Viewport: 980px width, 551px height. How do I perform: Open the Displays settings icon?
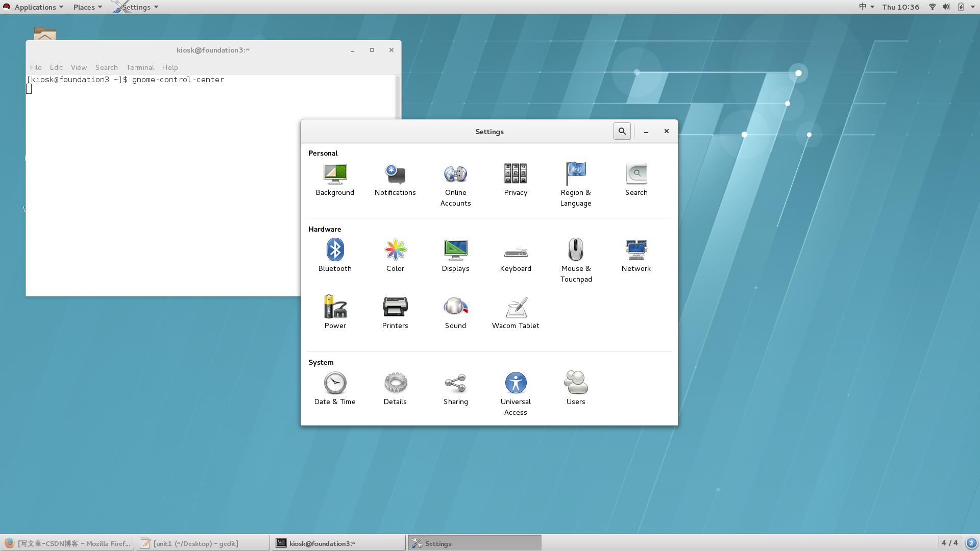(x=455, y=250)
